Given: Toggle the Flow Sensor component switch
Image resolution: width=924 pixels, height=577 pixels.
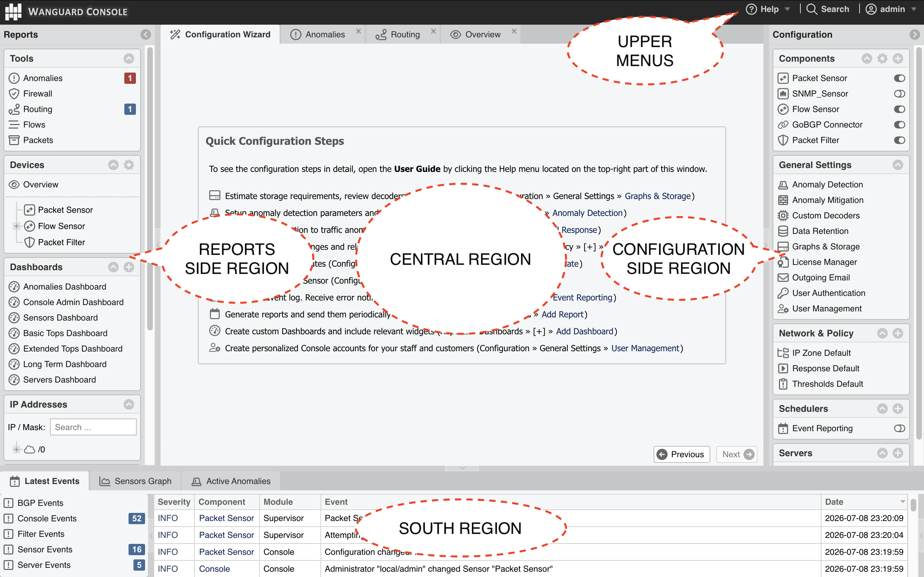Looking at the screenshot, I should pyautogui.click(x=900, y=109).
